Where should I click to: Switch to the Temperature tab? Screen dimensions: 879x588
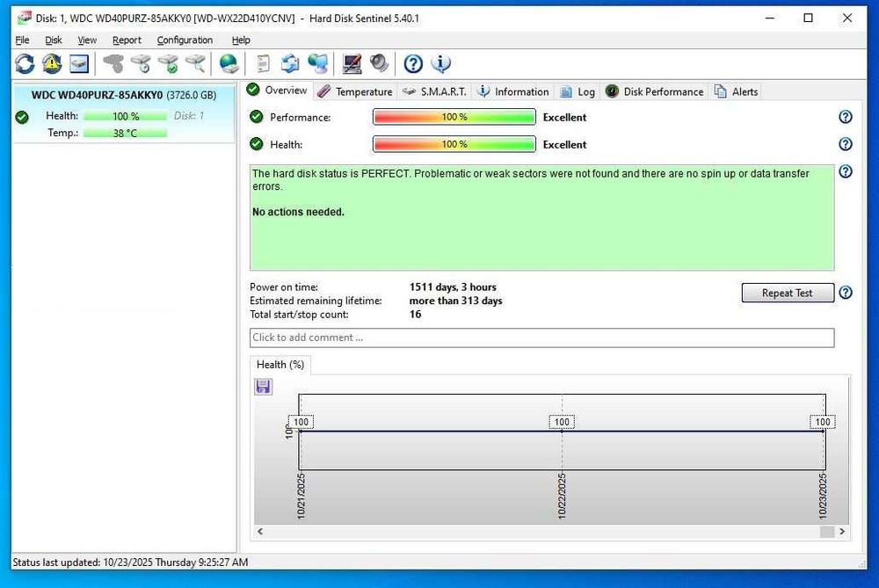point(355,91)
